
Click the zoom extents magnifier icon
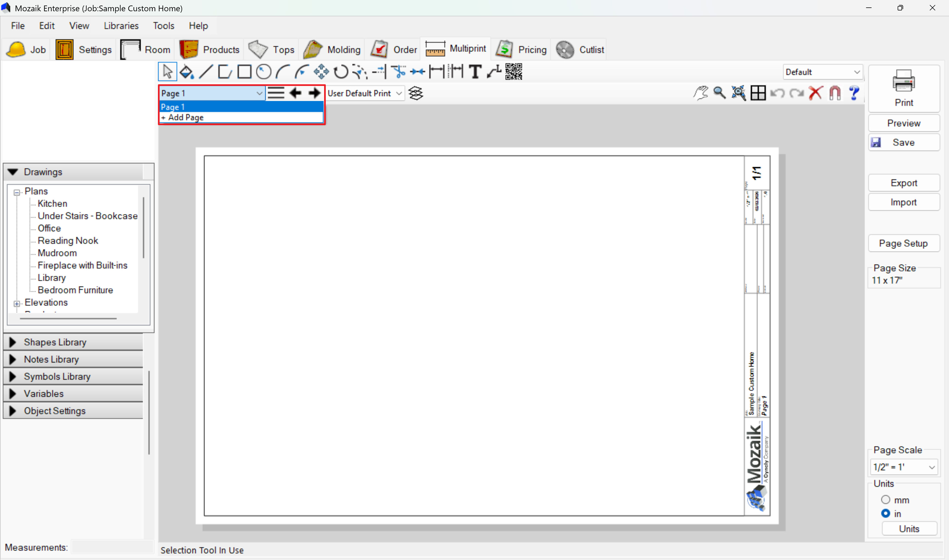(x=738, y=93)
